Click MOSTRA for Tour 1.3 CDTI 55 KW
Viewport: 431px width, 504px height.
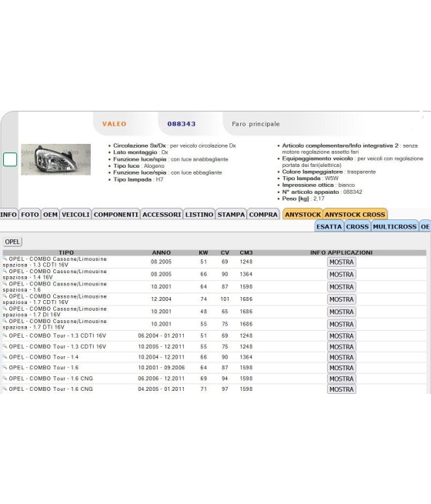(341, 347)
